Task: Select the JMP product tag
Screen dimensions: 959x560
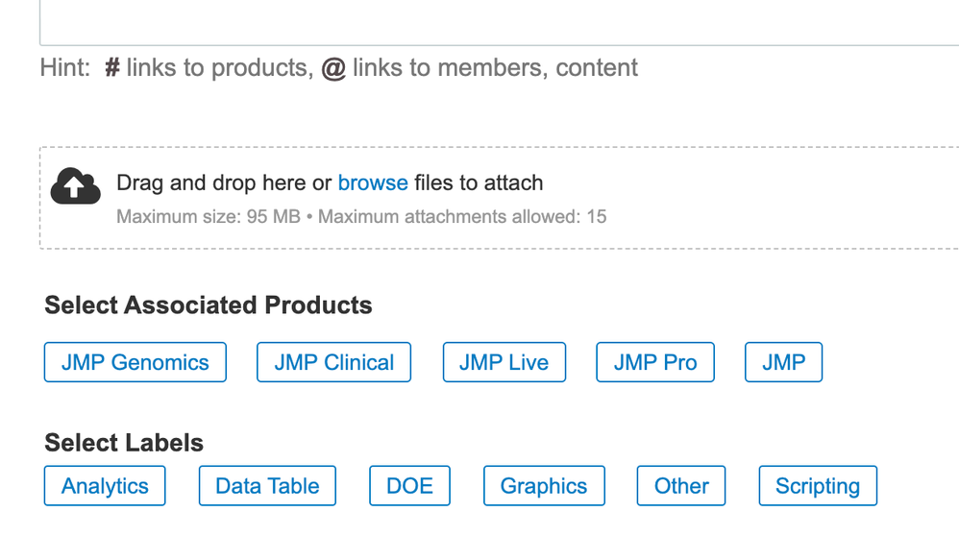Action: pos(783,362)
